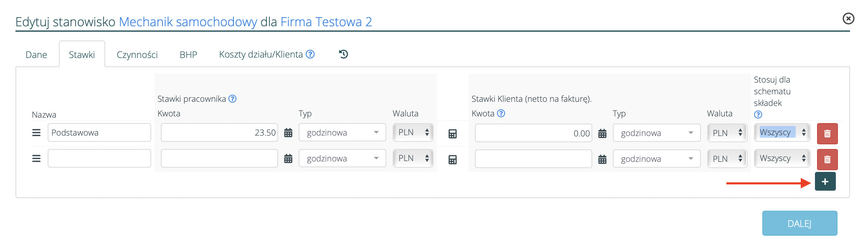Click help icon under Stosuj dla schematu składek

[x=758, y=115]
